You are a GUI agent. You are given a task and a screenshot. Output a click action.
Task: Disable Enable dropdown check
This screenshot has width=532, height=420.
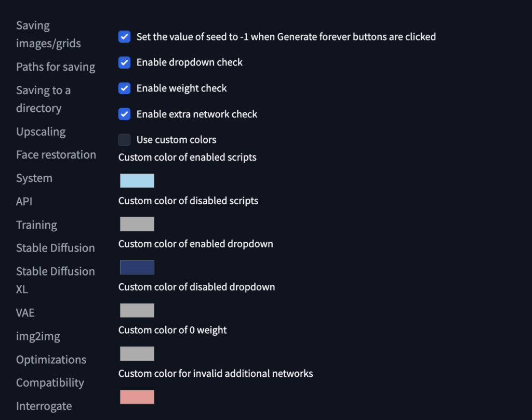pos(124,62)
